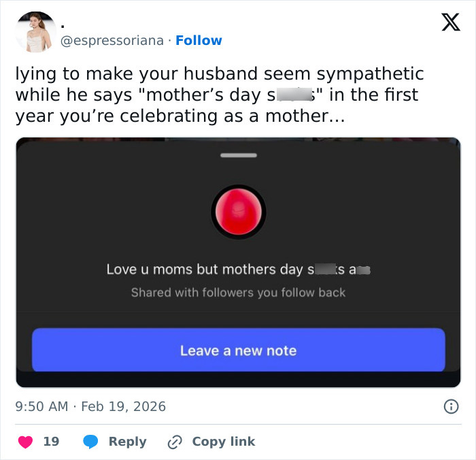Viewport: 476px width, 460px height.
Task: Click the tweet text about mother's day
Action: (219, 95)
